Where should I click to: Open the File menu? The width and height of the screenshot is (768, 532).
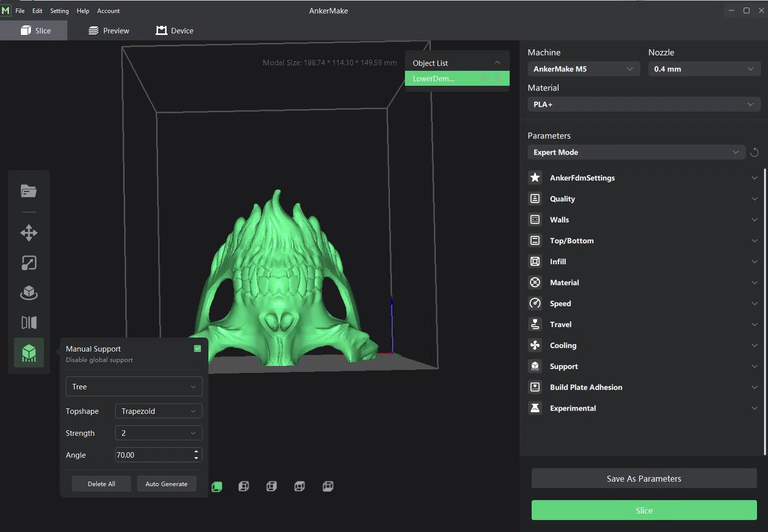(x=20, y=10)
